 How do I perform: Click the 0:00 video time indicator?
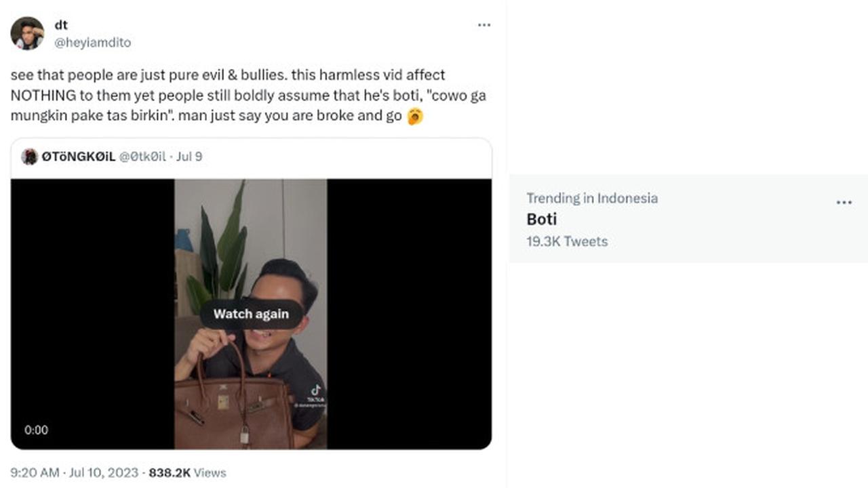[37, 430]
